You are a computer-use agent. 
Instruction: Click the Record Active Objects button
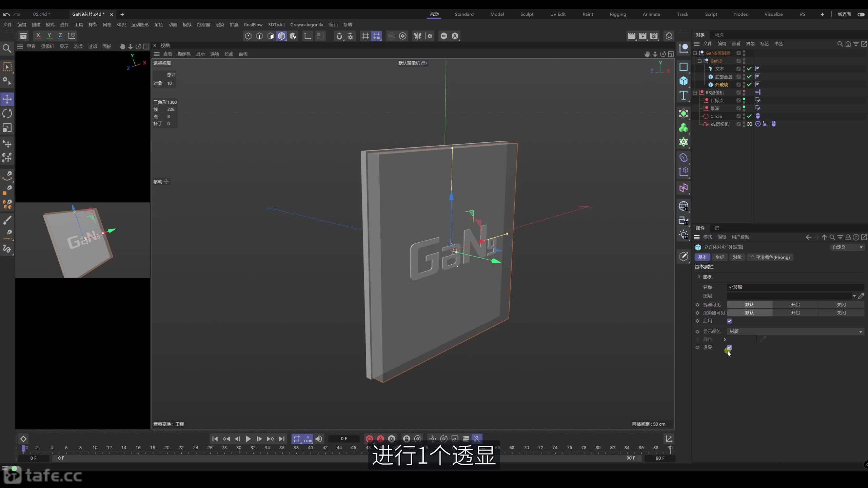pos(369,439)
